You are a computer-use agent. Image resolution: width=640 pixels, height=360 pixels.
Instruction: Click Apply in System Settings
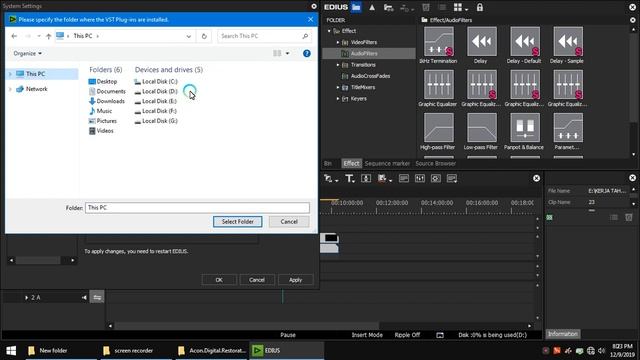(296, 280)
